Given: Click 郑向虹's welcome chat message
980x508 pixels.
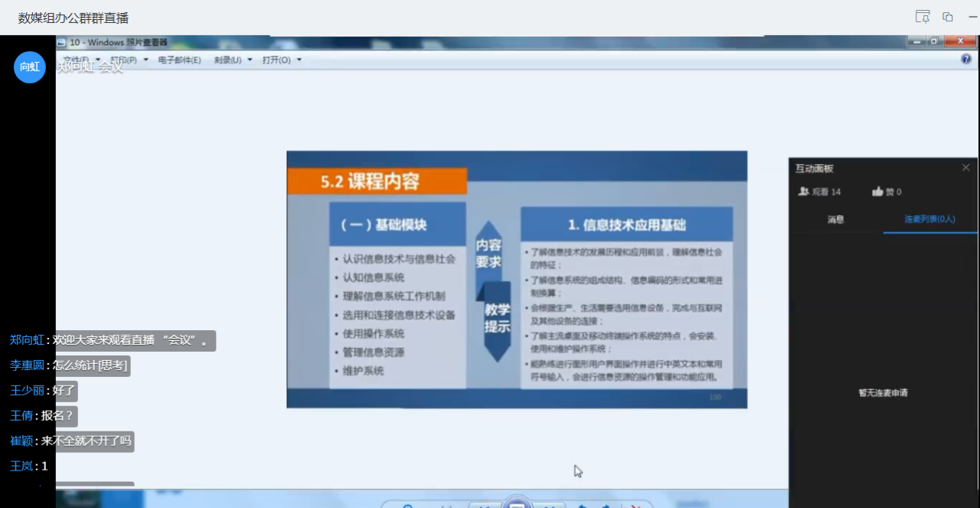Looking at the screenshot, I should (x=131, y=341).
